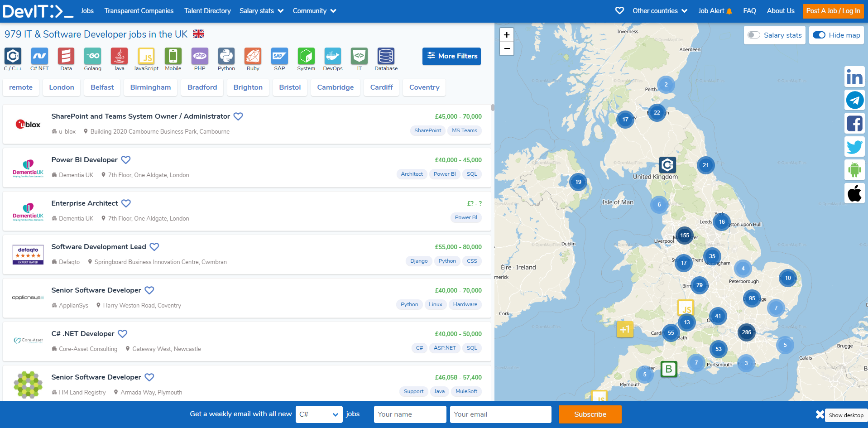Get the Apple iOS app icon
The image size is (868, 428).
[x=855, y=193]
